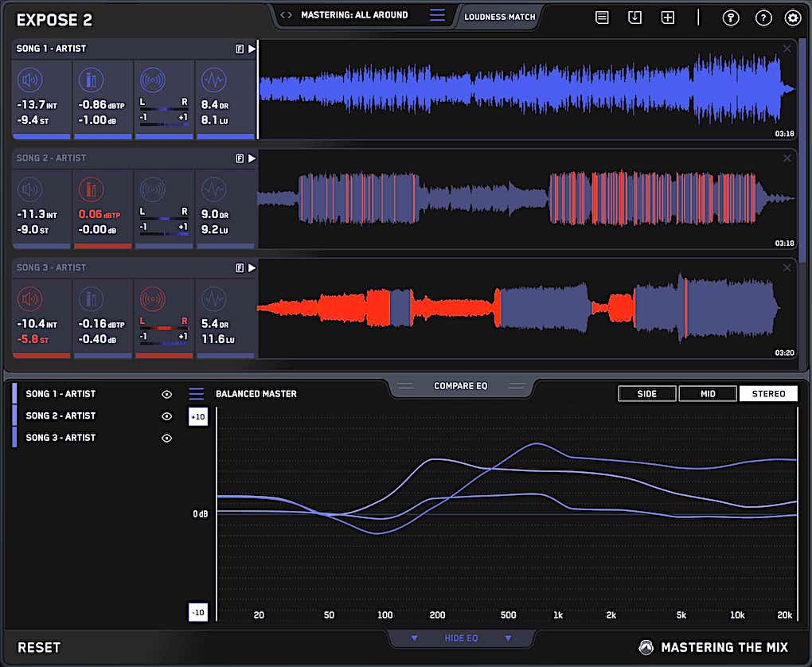Click Song 1 loudness speaker icon
Screen dimensions: 812x667
[30, 80]
